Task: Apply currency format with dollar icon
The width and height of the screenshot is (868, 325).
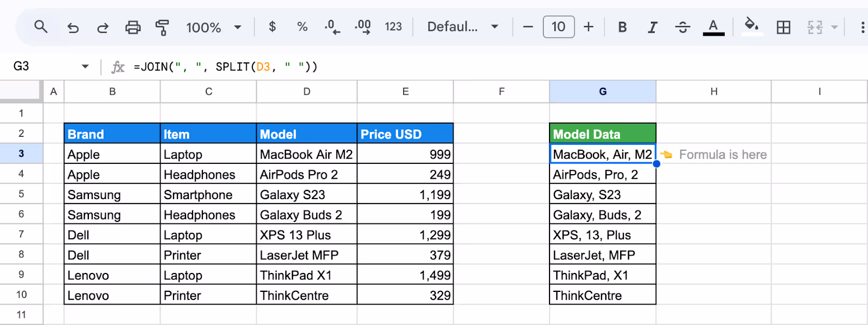Action: point(272,27)
